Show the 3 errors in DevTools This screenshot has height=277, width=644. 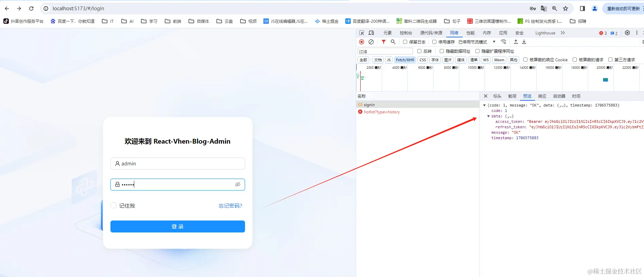(x=603, y=33)
